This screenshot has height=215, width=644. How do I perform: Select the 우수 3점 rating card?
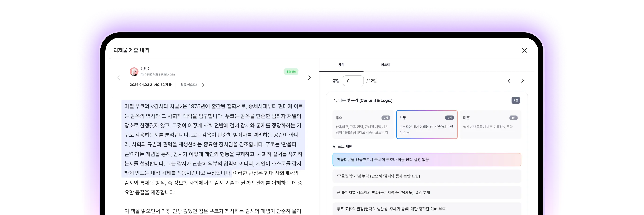pyautogui.click(x=363, y=125)
